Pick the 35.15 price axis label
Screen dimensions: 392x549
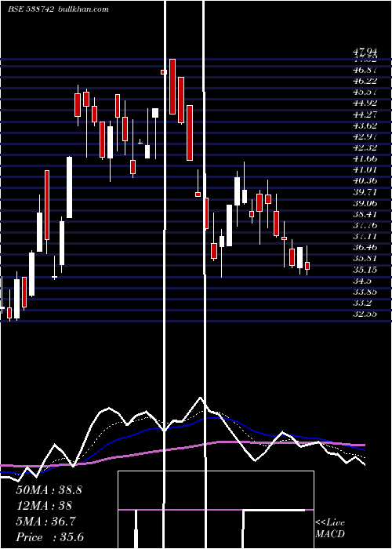(x=365, y=270)
